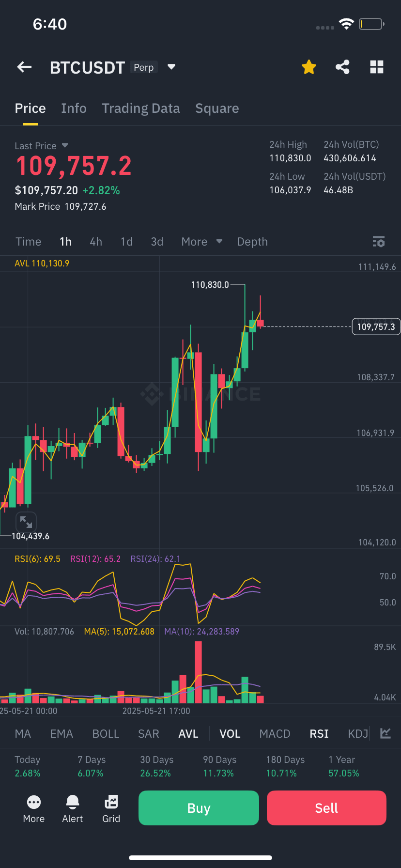Open the indicator chart settings icon

tap(386, 733)
